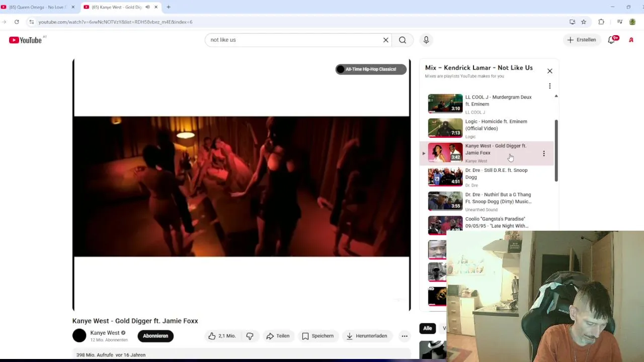The image size is (644, 362).
Task: Open the YouTube home logo
Action: [x=25, y=40]
